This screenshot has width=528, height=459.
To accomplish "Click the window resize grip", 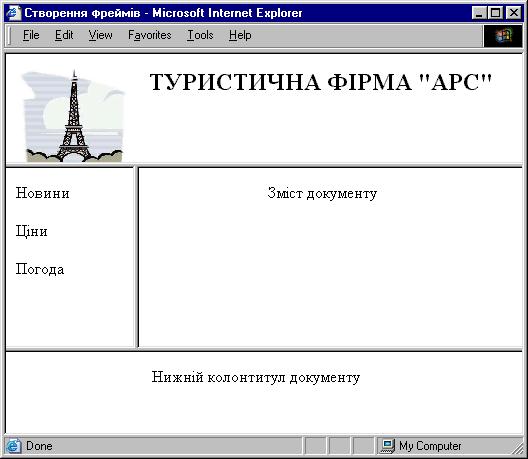I will (x=517, y=448).
